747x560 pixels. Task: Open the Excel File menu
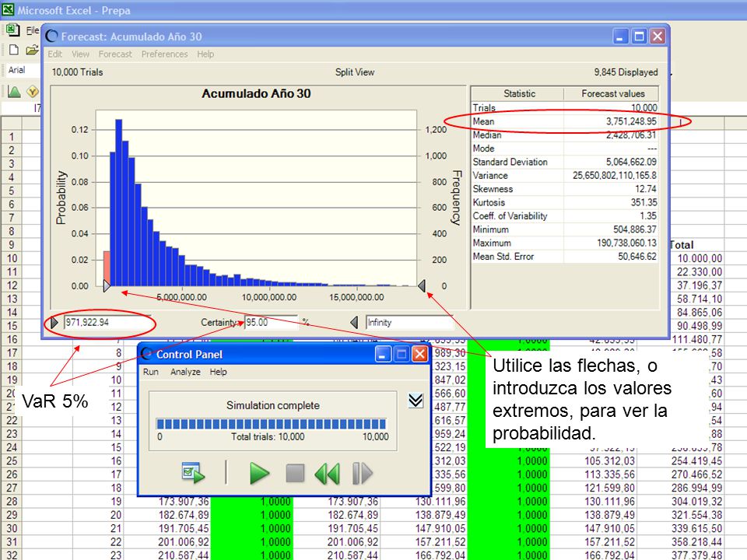33,30
